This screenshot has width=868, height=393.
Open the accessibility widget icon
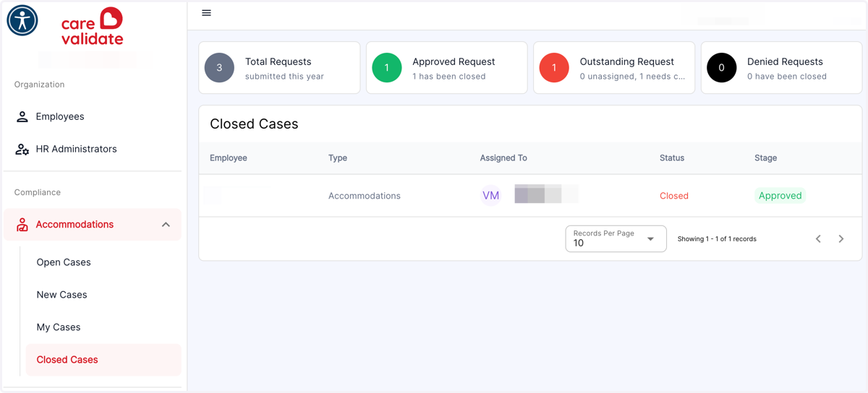22,20
